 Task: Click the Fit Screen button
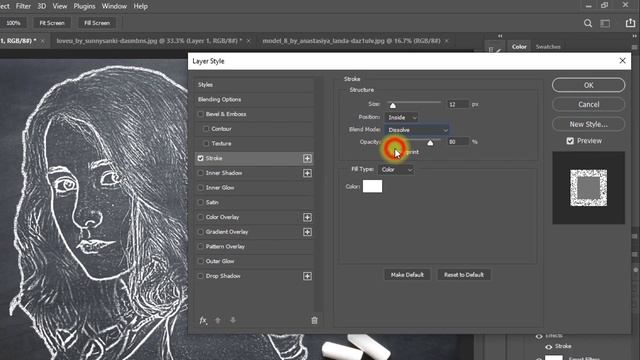coord(52,23)
